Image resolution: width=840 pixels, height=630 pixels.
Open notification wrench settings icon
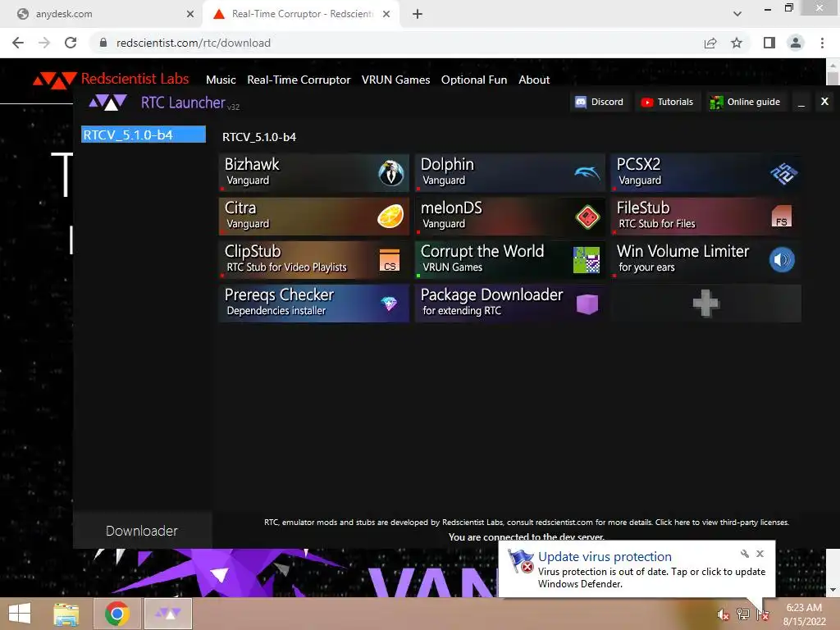click(x=745, y=554)
